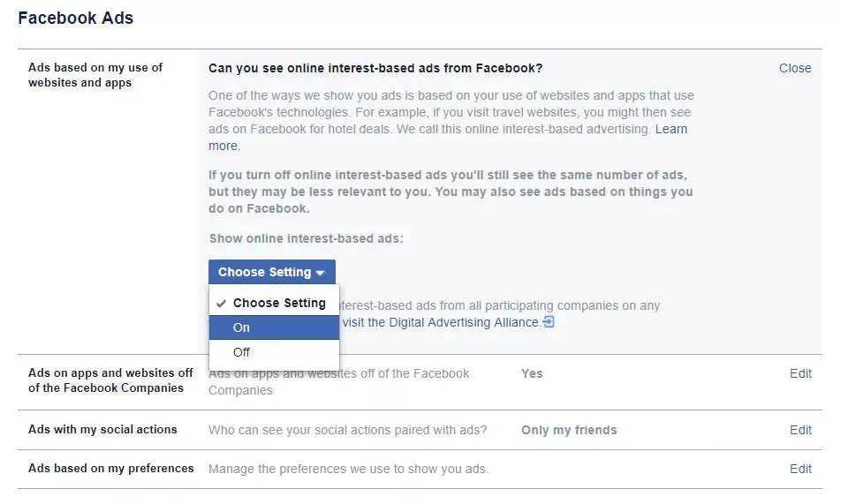Click the caret arrow on Choose Setting button

(320, 273)
